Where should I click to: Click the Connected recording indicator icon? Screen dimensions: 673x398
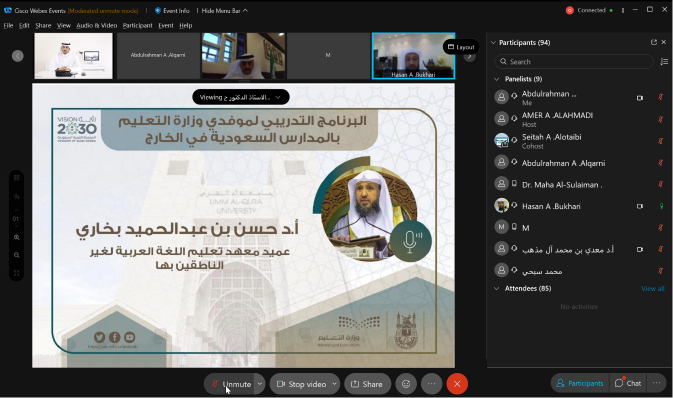pyautogui.click(x=570, y=10)
